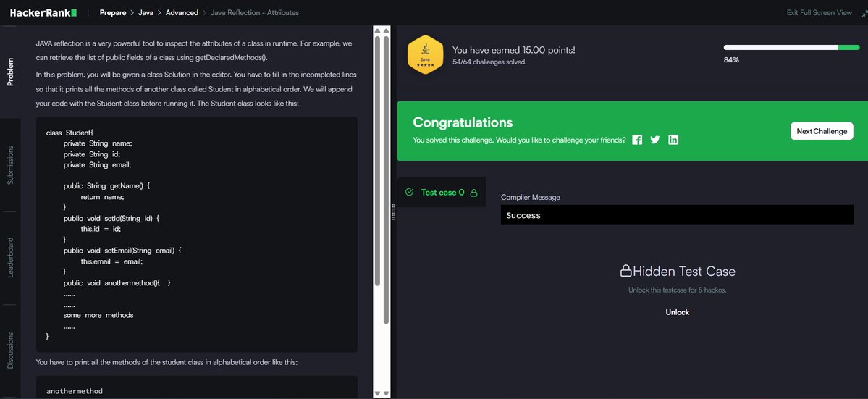Click 'anothermethod' sample output line
The width and height of the screenshot is (868, 399).
point(75,391)
